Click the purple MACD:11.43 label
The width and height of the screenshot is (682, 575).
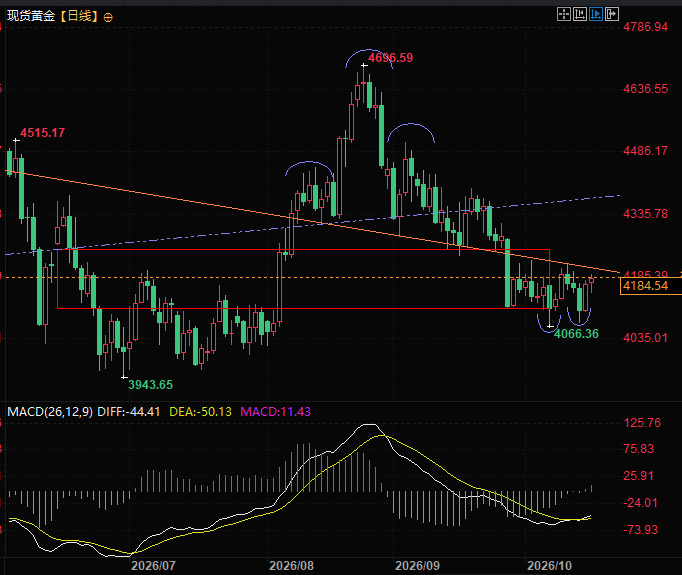pos(275,411)
